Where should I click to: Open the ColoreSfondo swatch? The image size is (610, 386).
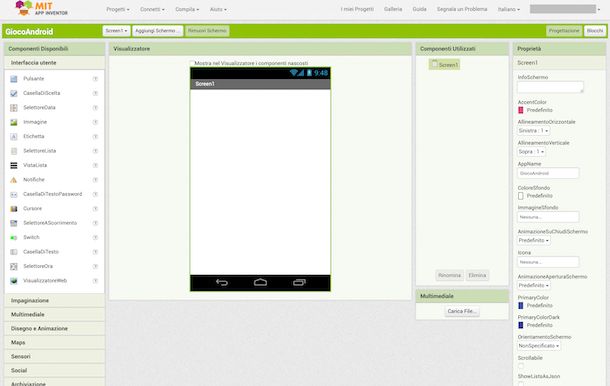(521, 196)
